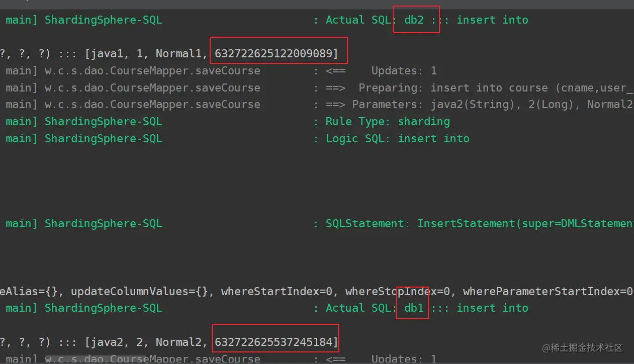Viewport: 634px width, 364px height.
Task: Click the 'whereStartIndex=0' text
Action: [277, 292]
